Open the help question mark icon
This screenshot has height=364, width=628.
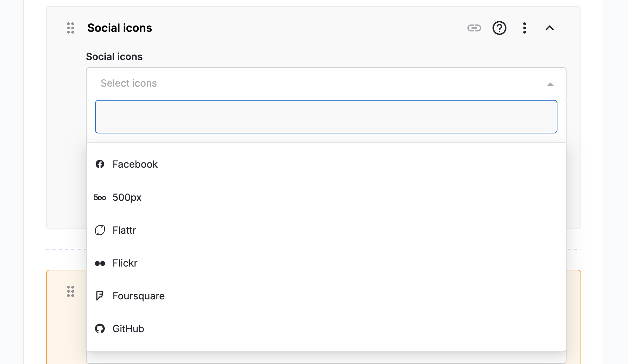point(499,28)
